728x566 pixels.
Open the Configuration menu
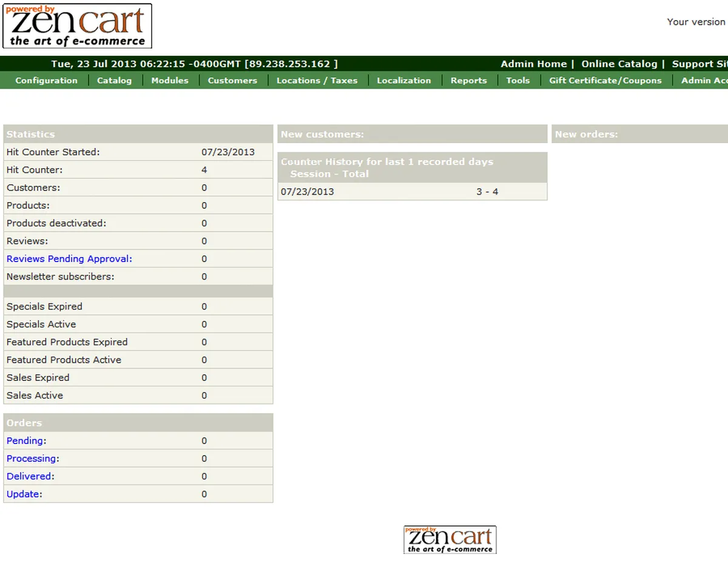46,80
